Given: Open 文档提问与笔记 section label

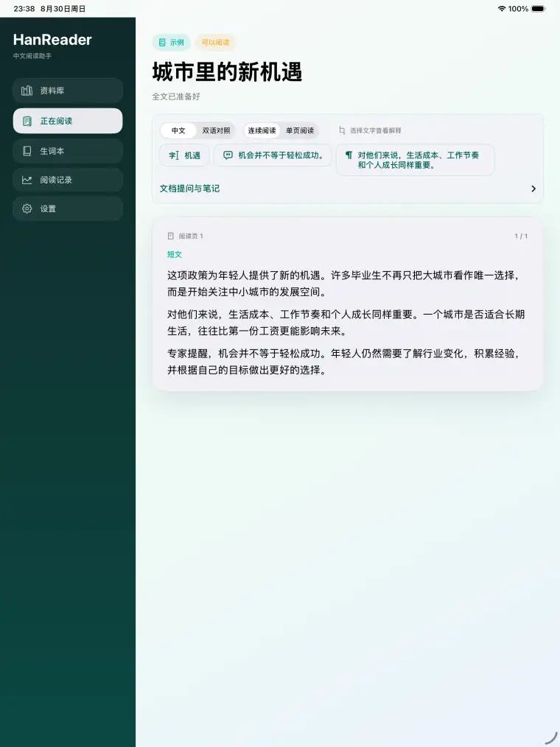Looking at the screenshot, I should [x=189, y=189].
